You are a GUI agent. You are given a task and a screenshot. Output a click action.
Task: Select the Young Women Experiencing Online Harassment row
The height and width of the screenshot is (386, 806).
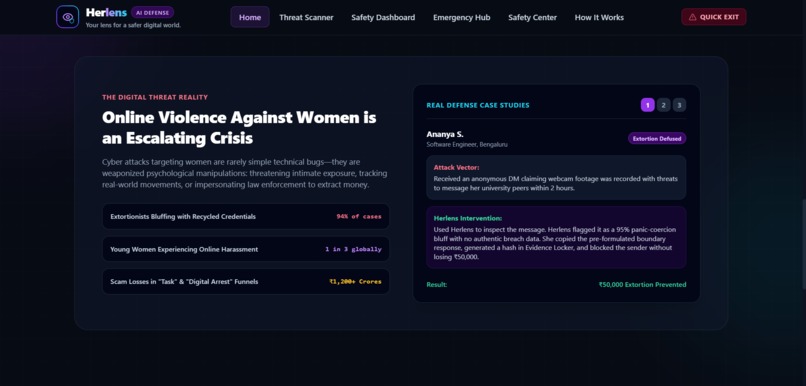pyautogui.click(x=246, y=249)
